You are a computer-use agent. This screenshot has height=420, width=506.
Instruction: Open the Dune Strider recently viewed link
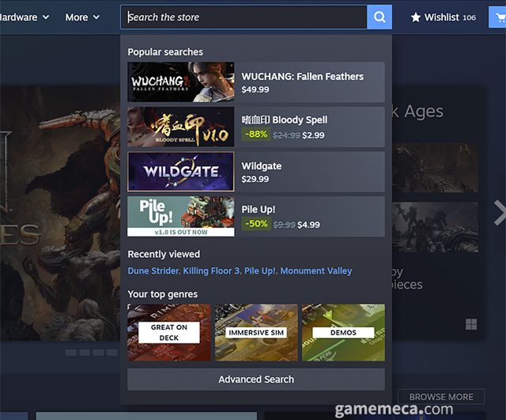tap(153, 271)
